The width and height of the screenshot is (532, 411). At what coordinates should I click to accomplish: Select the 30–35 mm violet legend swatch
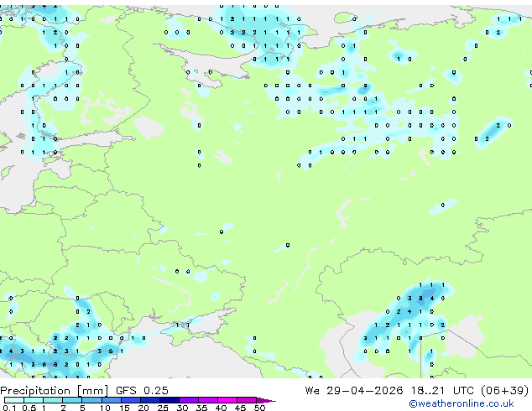[188, 400]
